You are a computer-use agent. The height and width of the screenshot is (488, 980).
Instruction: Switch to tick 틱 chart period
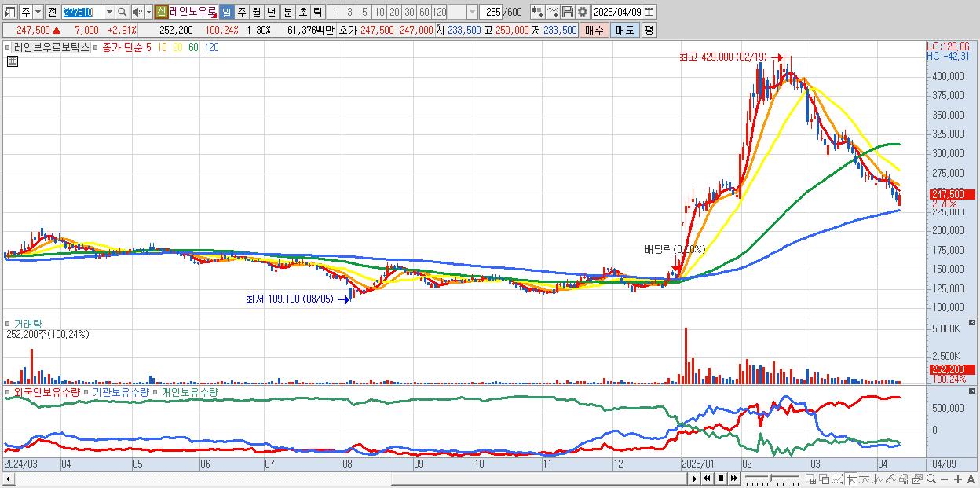point(316,12)
